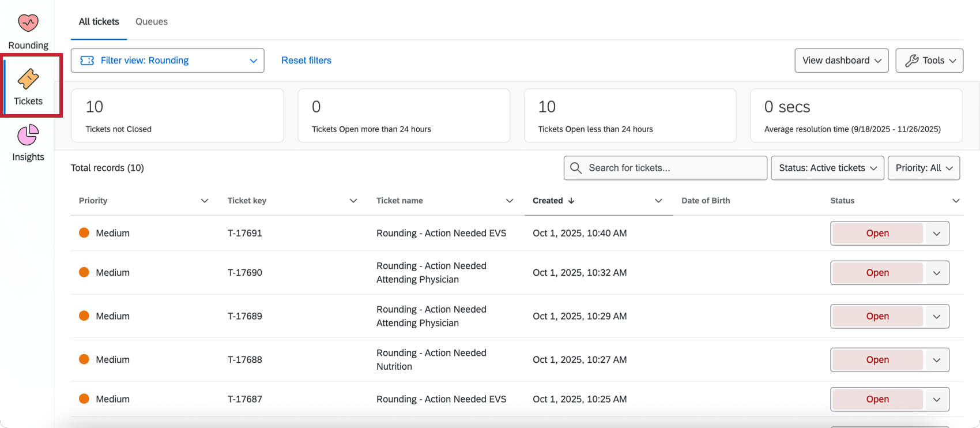
Task: Open the Rounding heart icon in sidebar
Action: tap(28, 23)
